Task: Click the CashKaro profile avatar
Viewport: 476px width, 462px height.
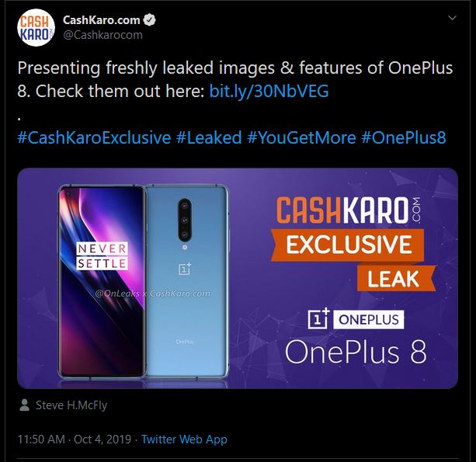Action: (36, 27)
